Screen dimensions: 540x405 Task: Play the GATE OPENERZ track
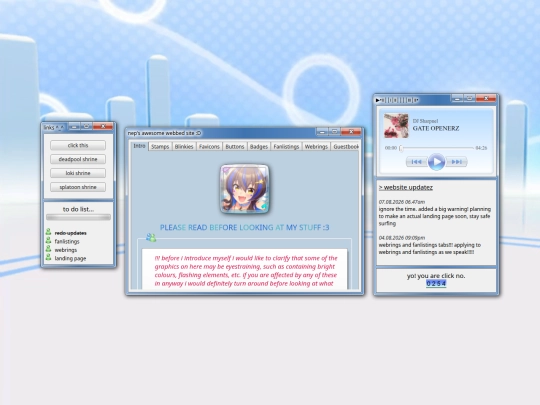pyautogui.click(x=436, y=162)
